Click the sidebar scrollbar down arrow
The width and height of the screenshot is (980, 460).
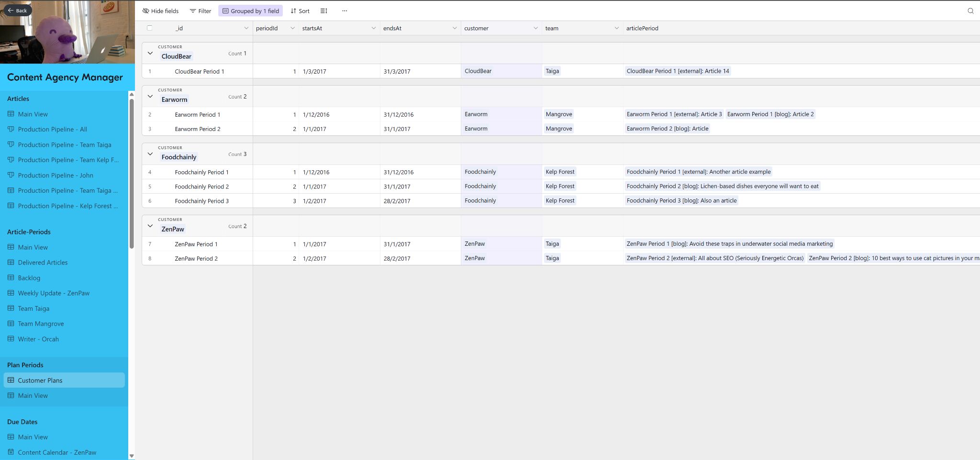pos(132,456)
